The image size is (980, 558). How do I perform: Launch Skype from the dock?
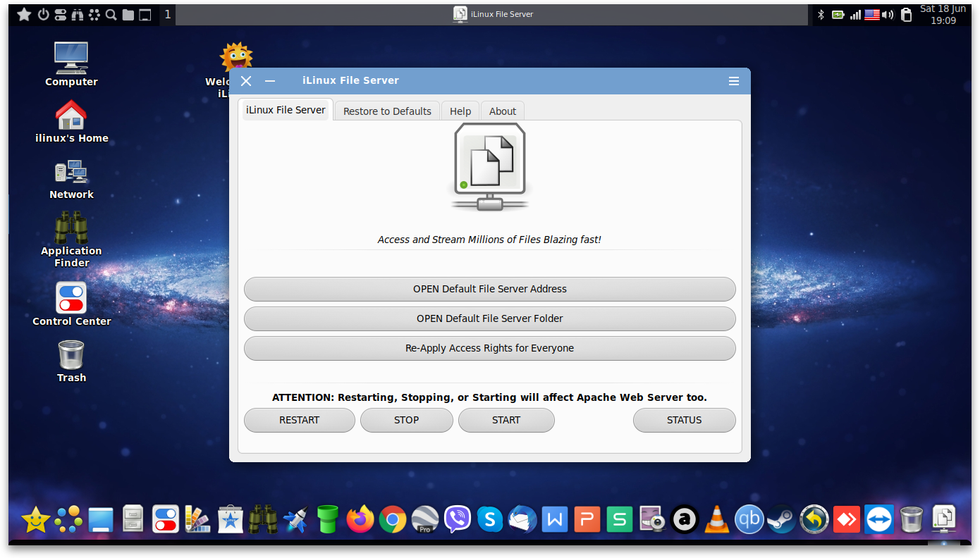pyautogui.click(x=490, y=521)
